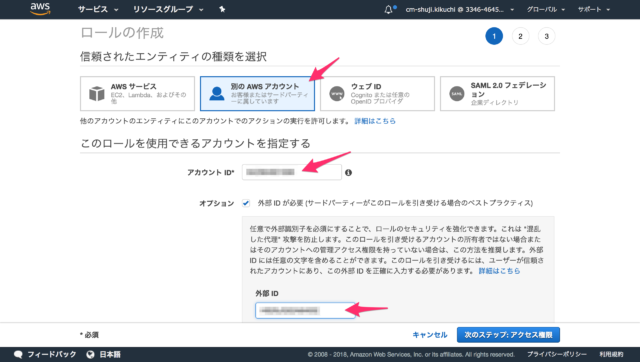Go to step 3 indicator
Viewport: 640px width, 362px height.
547,36
